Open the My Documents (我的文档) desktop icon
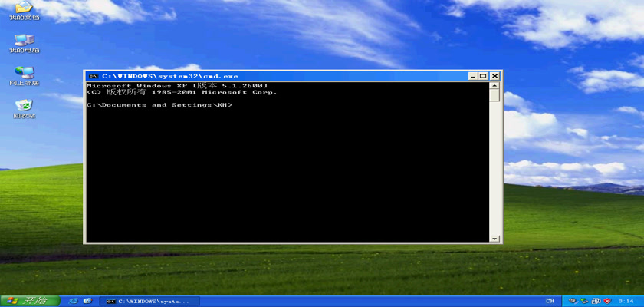644x307 pixels. (24, 8)
